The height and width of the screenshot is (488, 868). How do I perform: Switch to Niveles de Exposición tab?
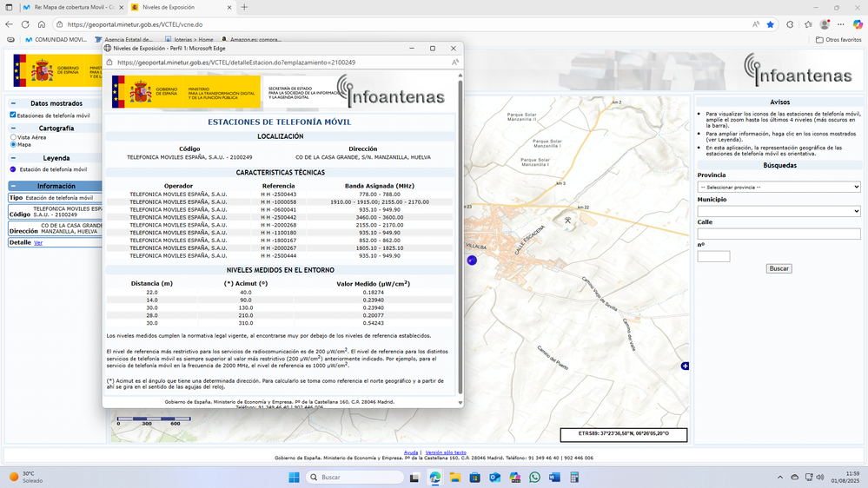point(182,7)
